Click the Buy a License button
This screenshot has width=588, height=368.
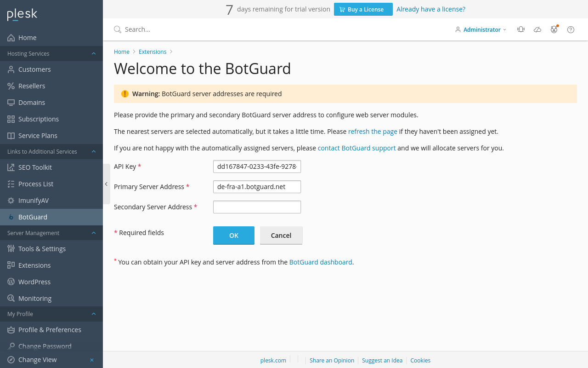(x=363, y=9)
